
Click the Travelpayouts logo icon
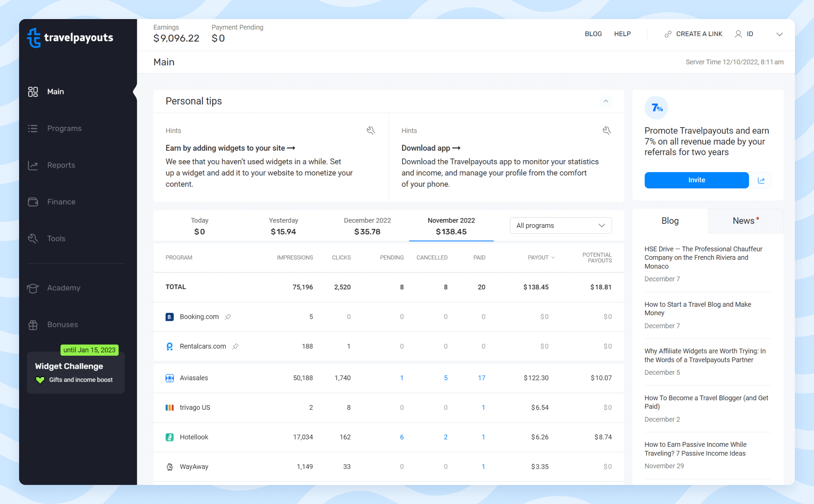tap(34, 38)
